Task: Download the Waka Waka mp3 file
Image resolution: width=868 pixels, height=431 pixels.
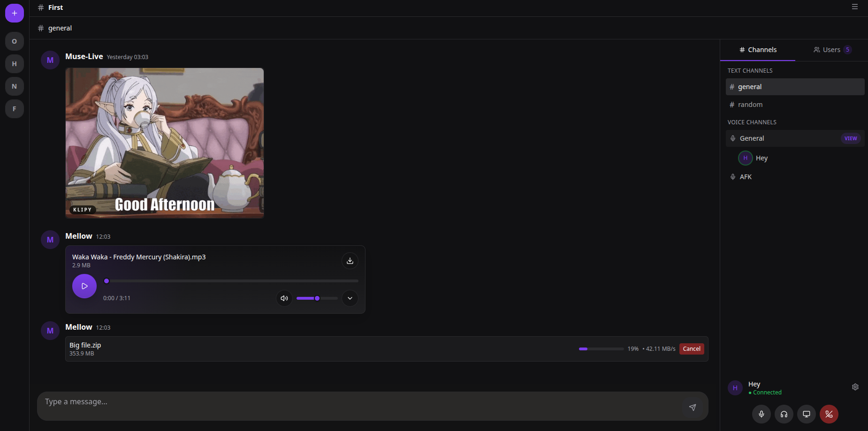Action: (350, 261)
